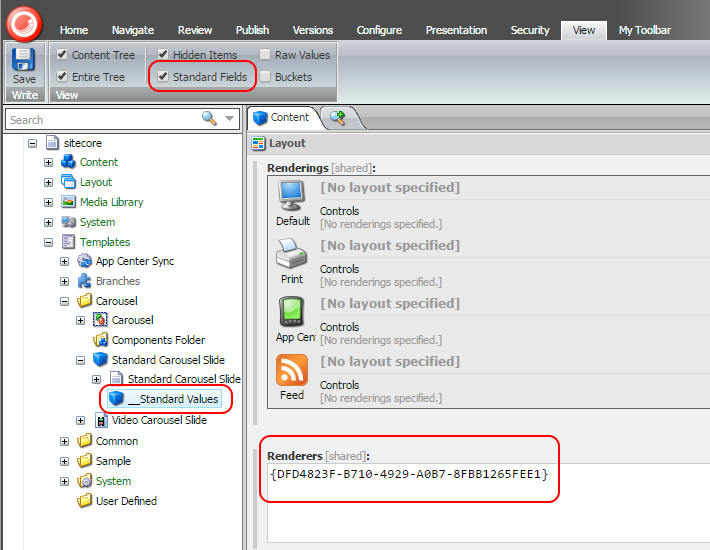
Task: Select the View ribbon tab
Action: click(584, 30)
